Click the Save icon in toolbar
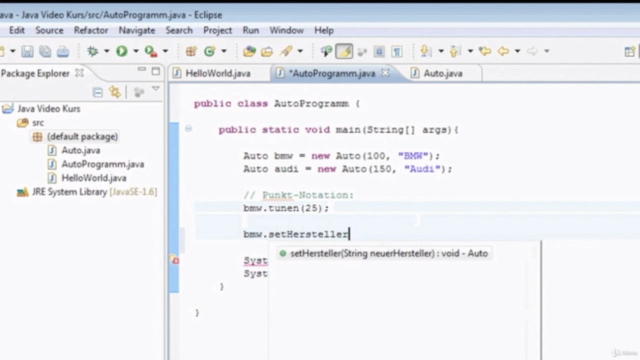 click(27, 51)
